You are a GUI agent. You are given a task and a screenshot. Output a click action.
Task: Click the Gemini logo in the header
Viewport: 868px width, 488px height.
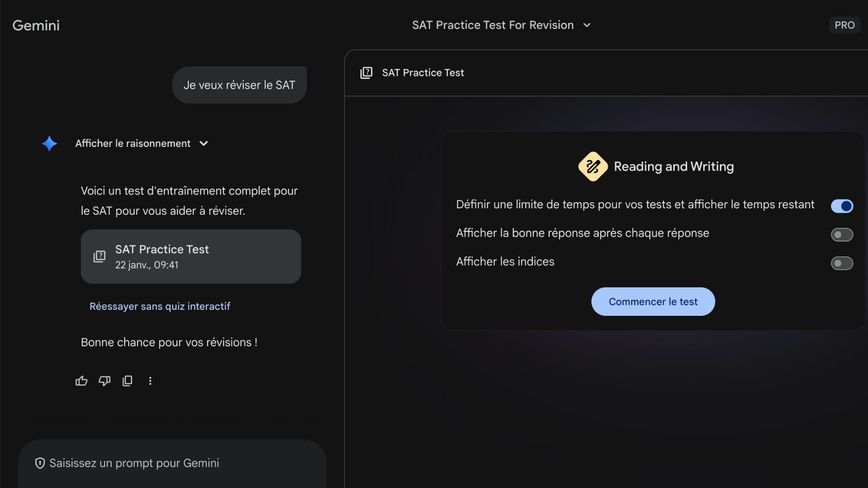point(36,25)
